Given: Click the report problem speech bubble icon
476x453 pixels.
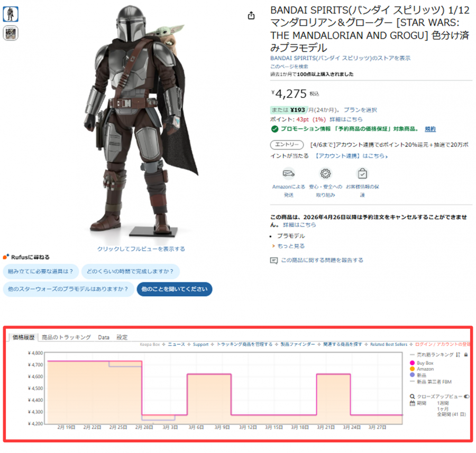Looking at the screenshot, I should pyautogui.click(x=273, y=260).
